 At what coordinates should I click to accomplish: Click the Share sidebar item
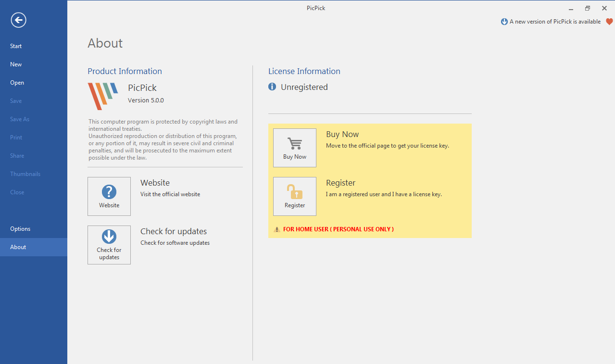click(x=34, y=156)
